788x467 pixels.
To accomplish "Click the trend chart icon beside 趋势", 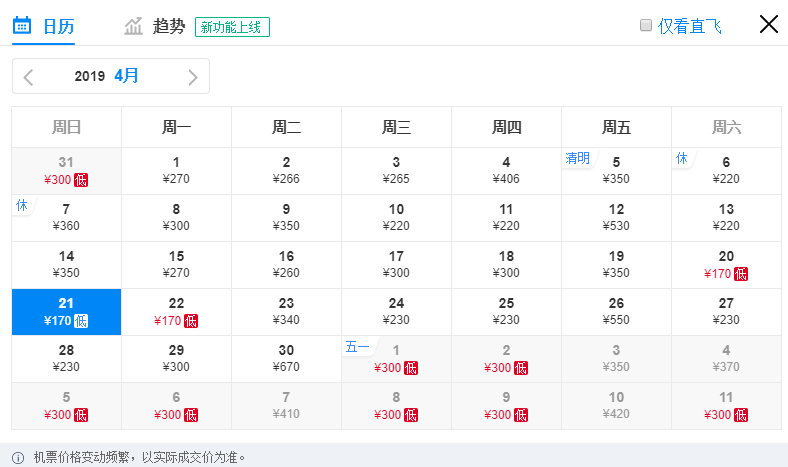I will coord(134,26).
